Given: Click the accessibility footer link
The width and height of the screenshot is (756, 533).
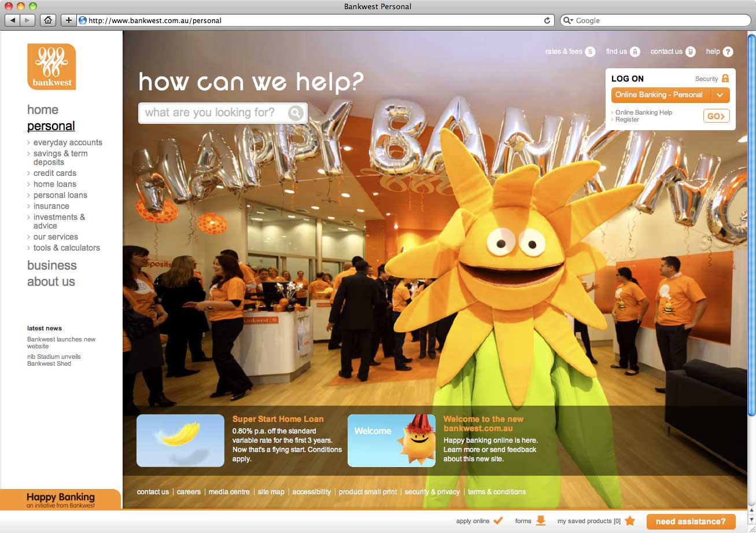Looking at the screenshot, I should point(312,492).
